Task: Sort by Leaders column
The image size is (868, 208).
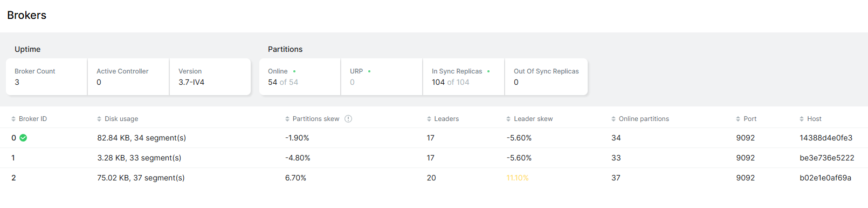Action: (443, 119)
